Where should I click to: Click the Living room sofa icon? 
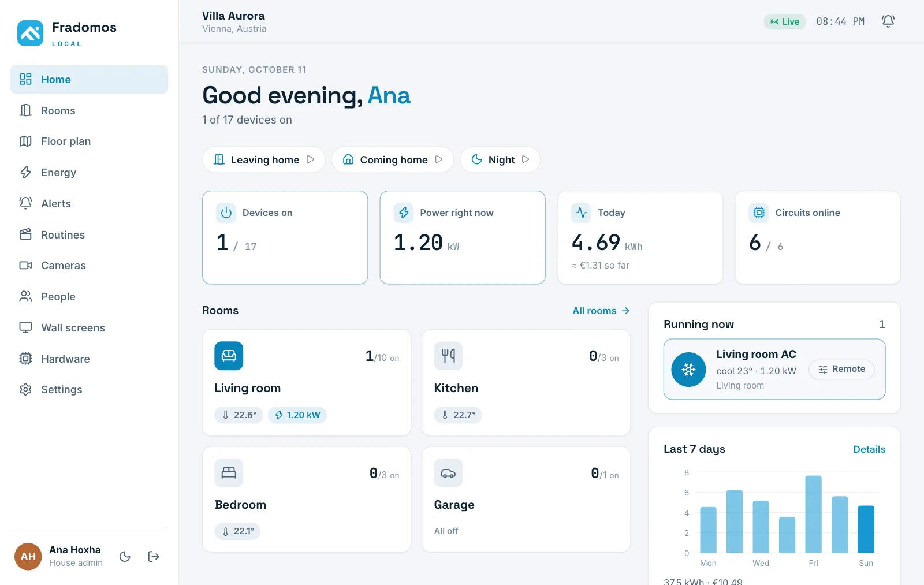[229, 356]
